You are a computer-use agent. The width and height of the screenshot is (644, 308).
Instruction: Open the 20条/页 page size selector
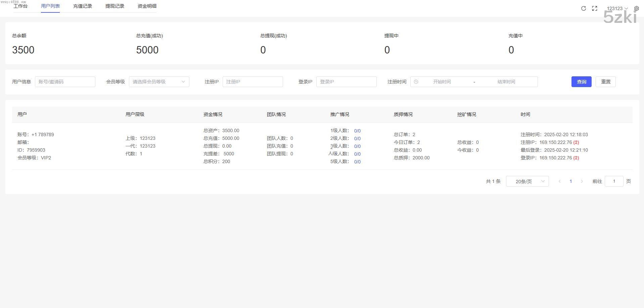[x=527, y=181]
